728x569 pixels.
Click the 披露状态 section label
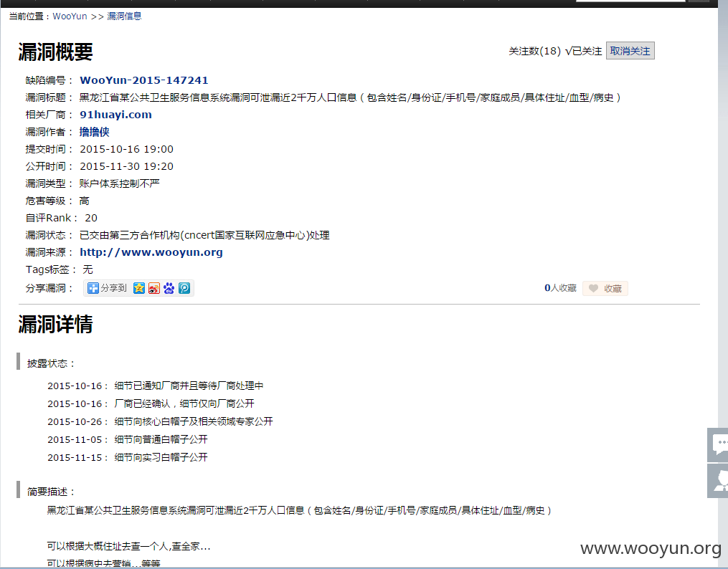(x=51, y=363)
